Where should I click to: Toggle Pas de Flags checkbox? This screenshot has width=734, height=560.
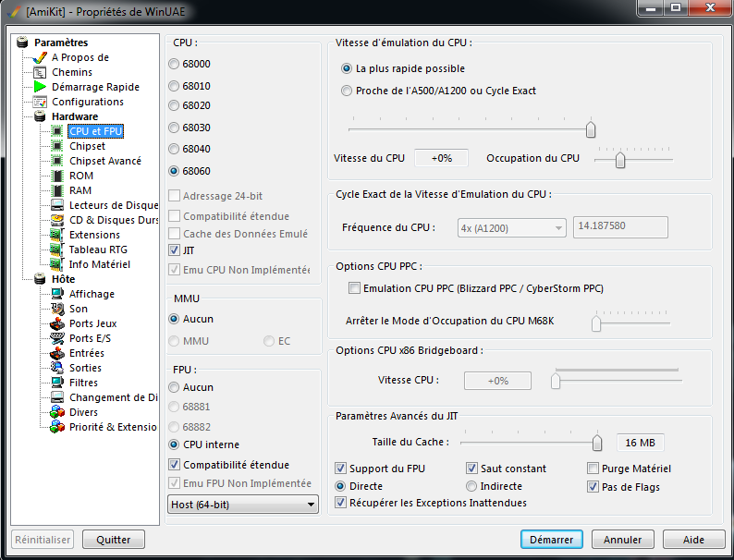(593, 487)
